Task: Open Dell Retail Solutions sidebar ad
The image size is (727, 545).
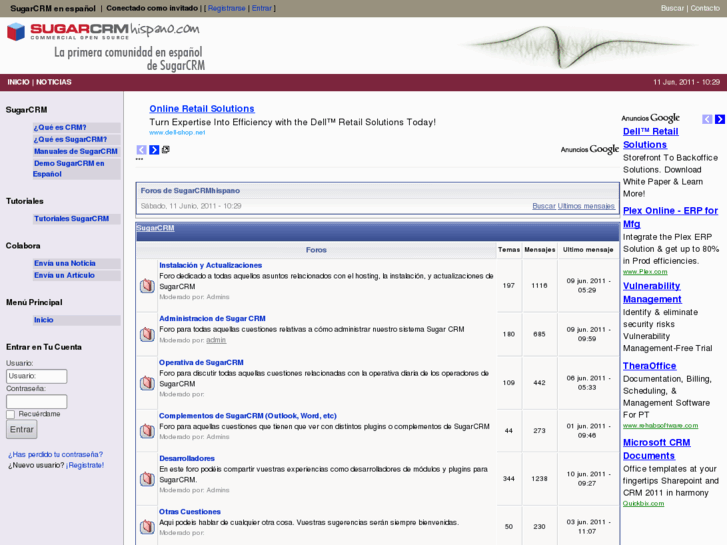Action: (x=650, y=138)
